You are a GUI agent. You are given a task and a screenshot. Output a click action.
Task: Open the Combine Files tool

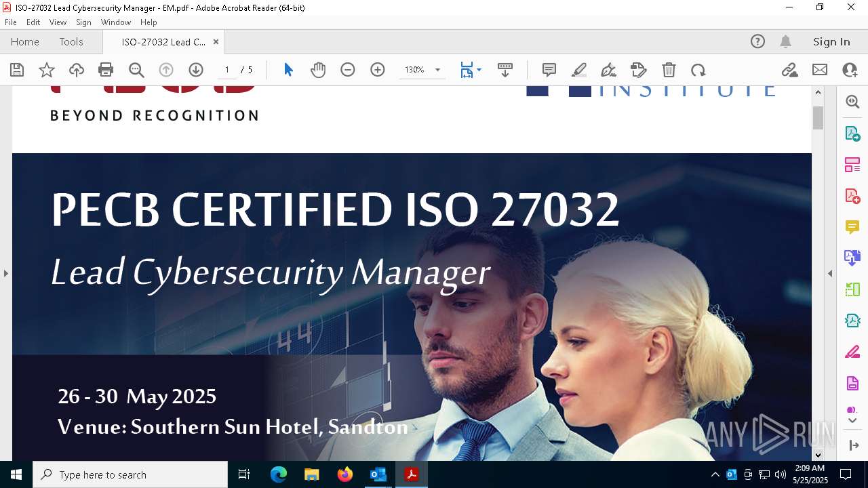[852, 258]
